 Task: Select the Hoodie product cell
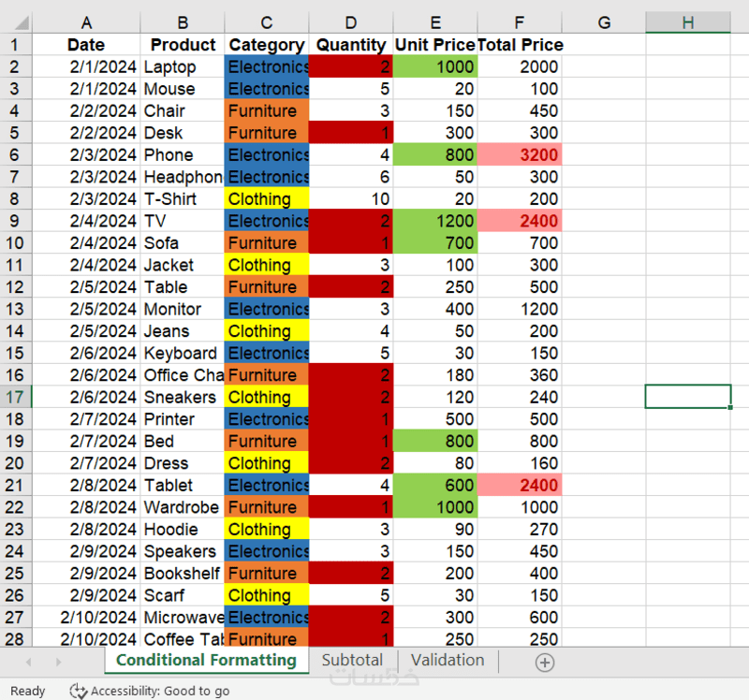(183, 529)
